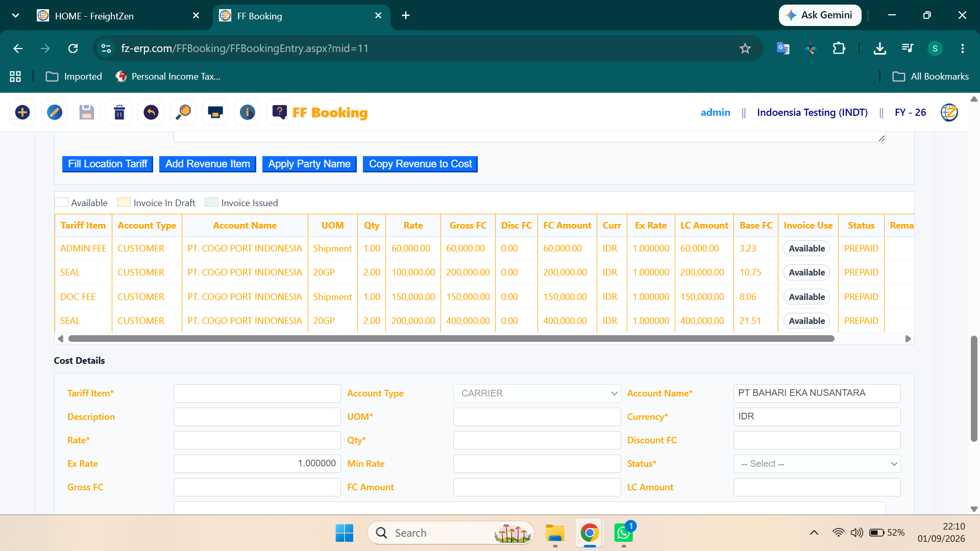Click the Windows taskbar Search box

point(450,533)
